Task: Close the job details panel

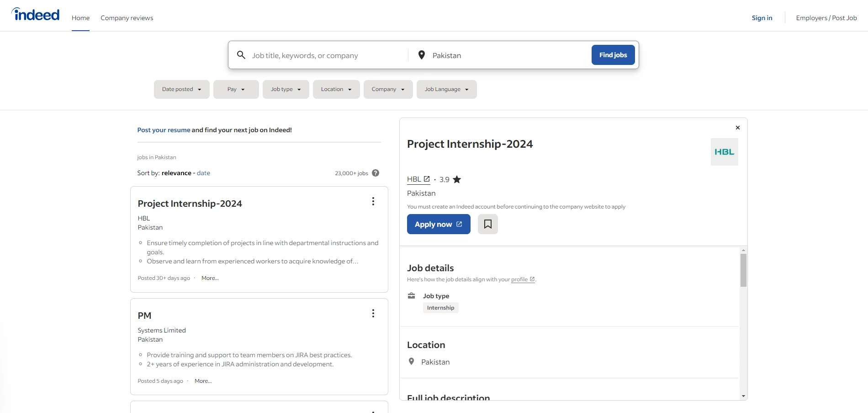Action: pyautogui.click(x=738, y=128)
